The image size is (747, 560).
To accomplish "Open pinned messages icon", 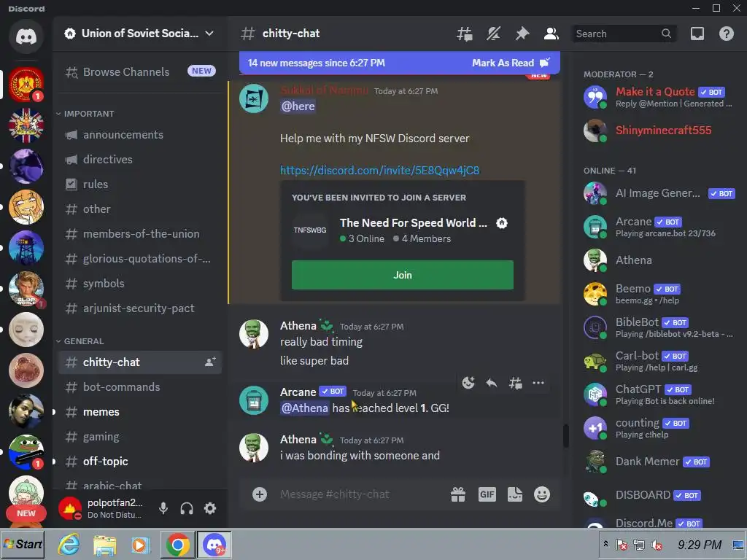I will click(x=522, y=34).
